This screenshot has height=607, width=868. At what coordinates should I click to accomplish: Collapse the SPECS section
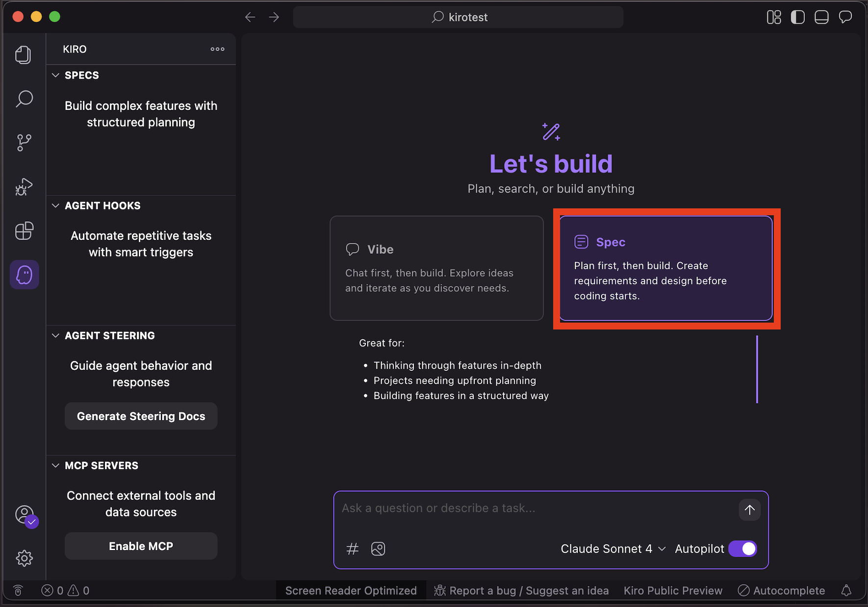coord(141,75)
